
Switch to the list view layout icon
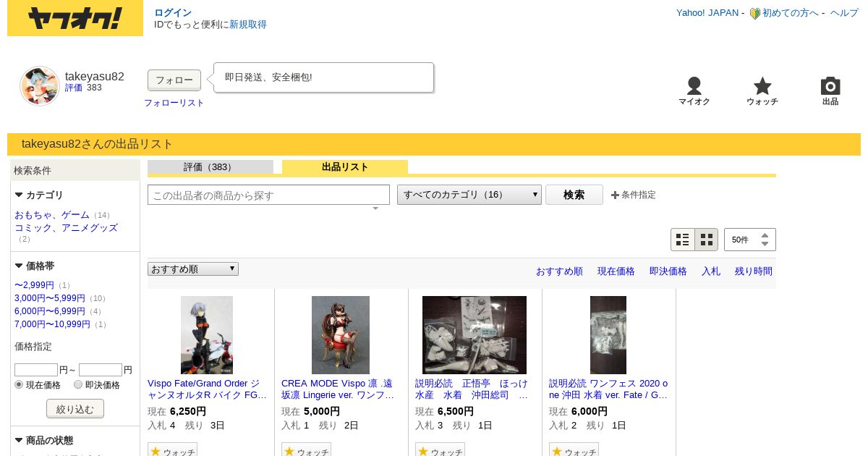coord(683,240)
